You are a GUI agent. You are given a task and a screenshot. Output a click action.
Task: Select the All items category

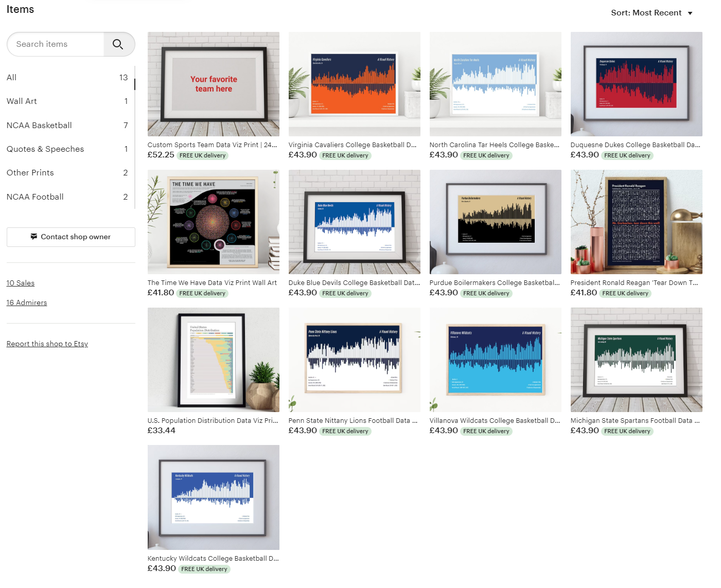(12, 78)
